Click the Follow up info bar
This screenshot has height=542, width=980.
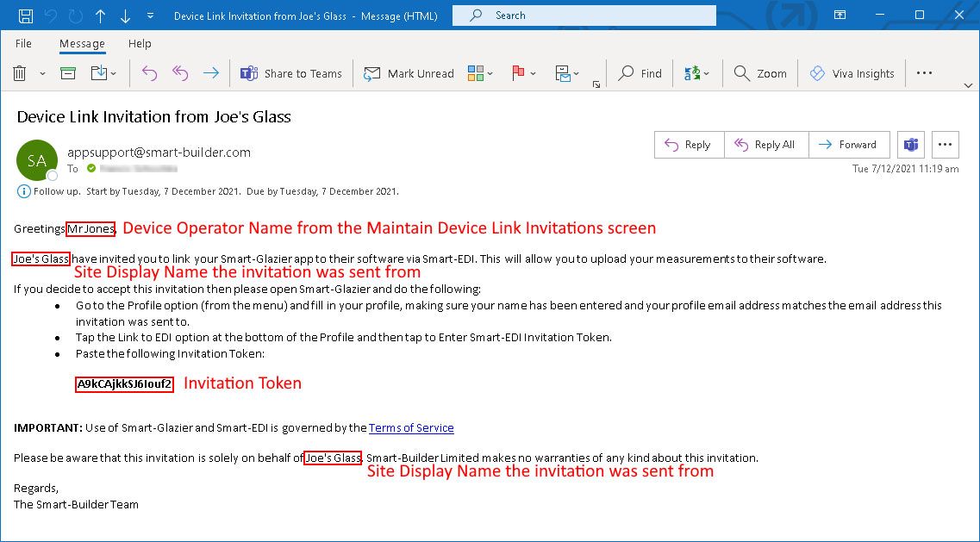[208, 191]
